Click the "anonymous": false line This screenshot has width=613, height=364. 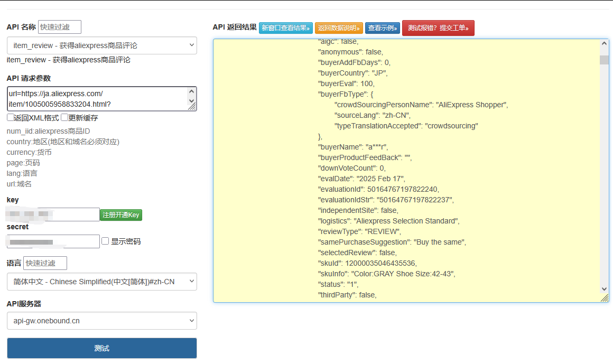[351, 52]
